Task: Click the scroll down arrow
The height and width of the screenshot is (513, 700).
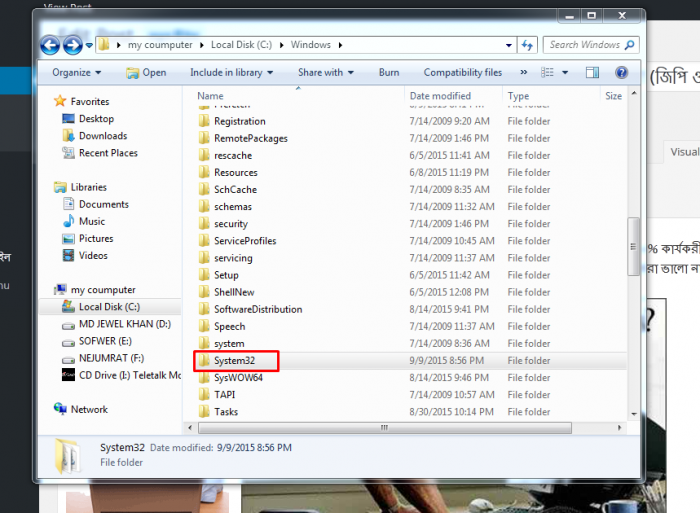Action: 633,414
